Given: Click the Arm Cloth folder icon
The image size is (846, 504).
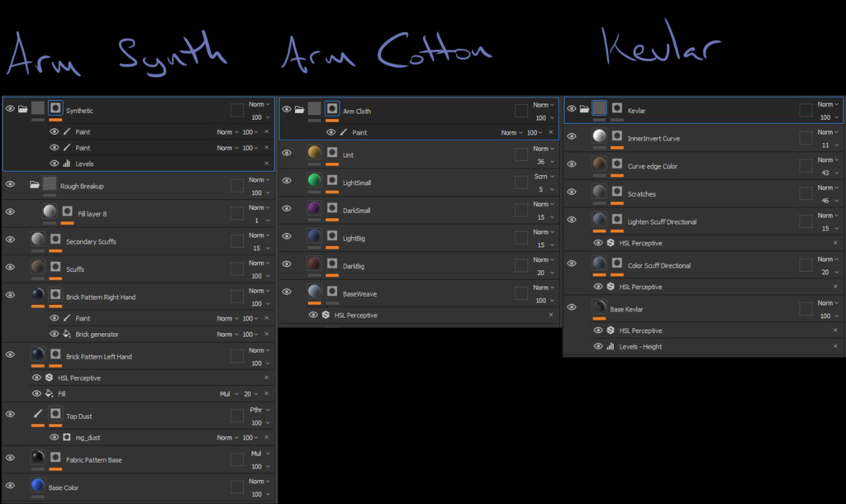Looking at the screenshot, I should point(299,110).
